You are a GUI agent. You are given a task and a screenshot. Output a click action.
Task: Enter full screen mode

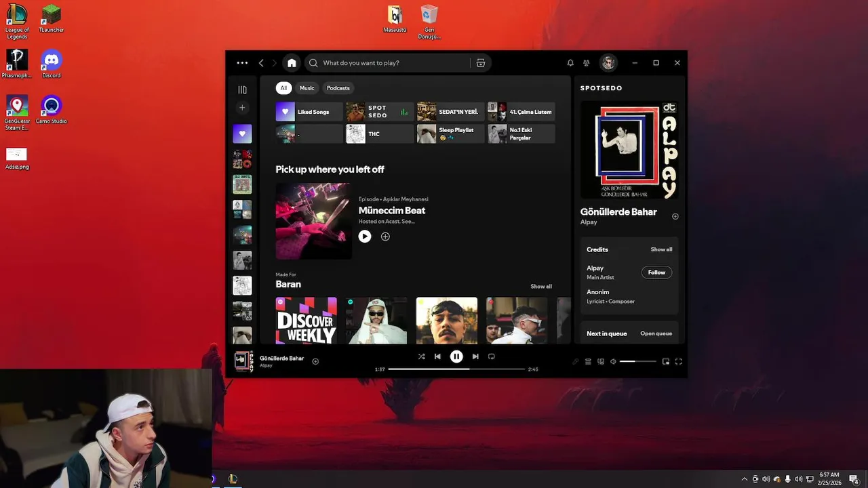coord(678,362)
